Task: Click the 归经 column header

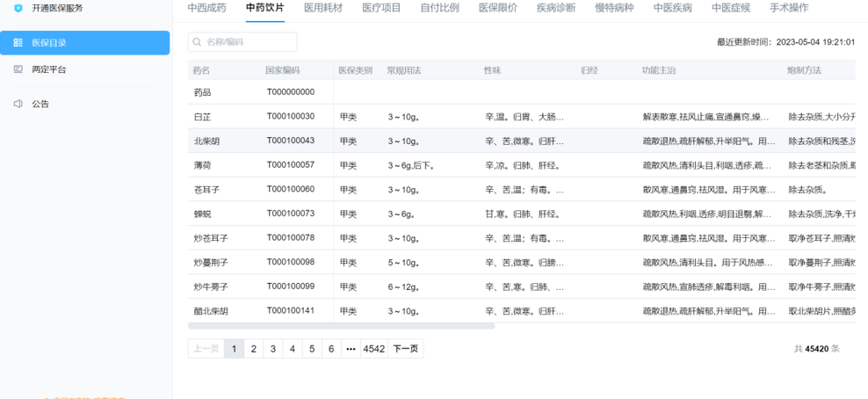Action: point(589,70)
